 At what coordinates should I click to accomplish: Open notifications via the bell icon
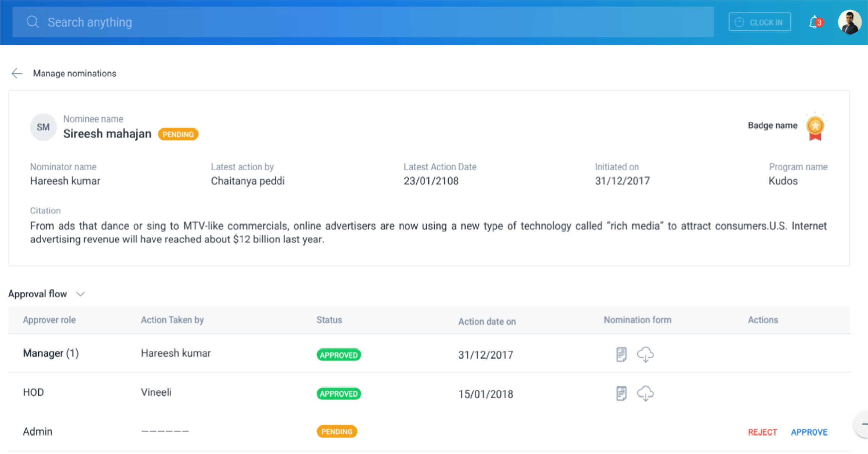pyautogui.click(x=814, y=22)
